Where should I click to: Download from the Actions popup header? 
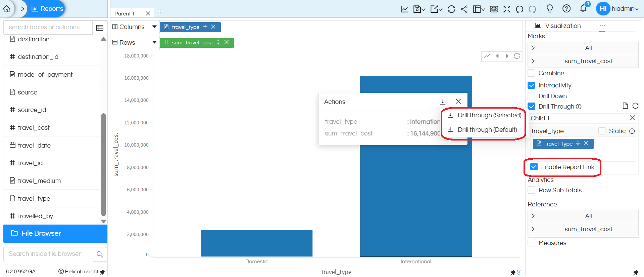443,102
